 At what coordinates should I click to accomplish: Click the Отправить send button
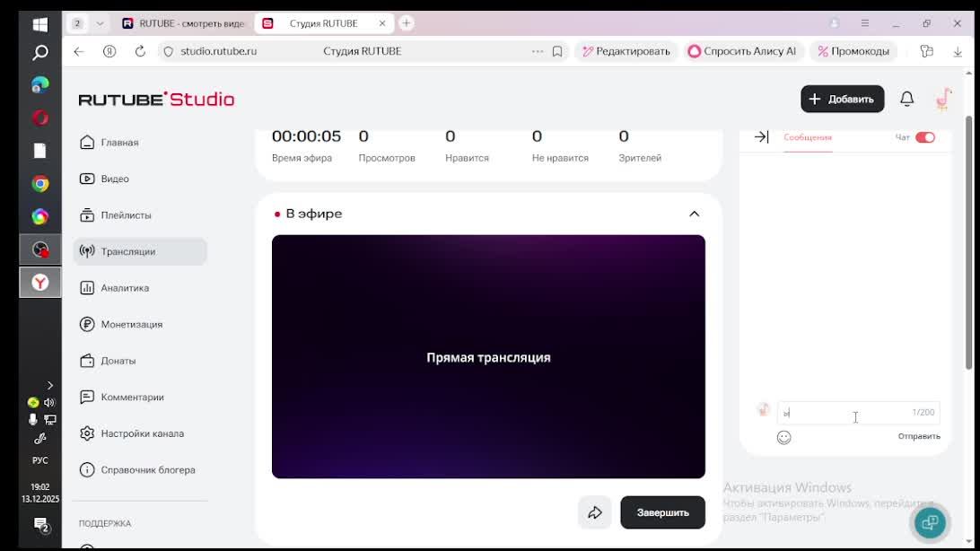pos(919,436)
